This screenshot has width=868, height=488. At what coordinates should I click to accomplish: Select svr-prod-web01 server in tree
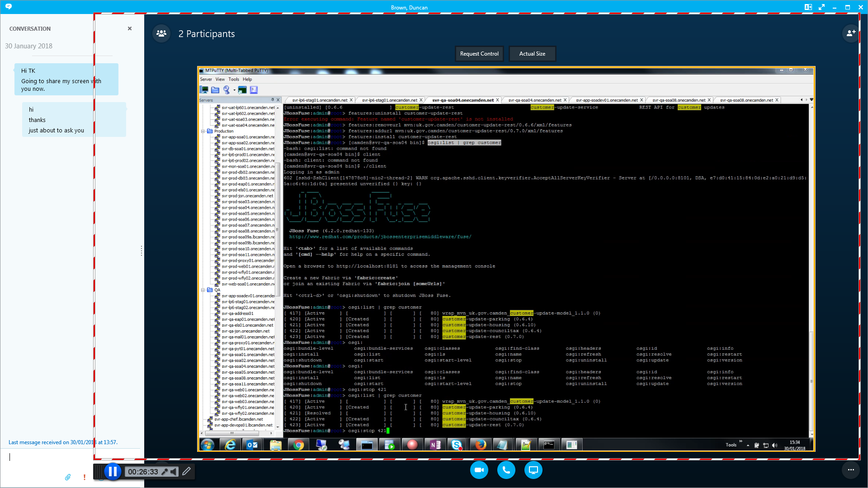(x=248, y=267)
